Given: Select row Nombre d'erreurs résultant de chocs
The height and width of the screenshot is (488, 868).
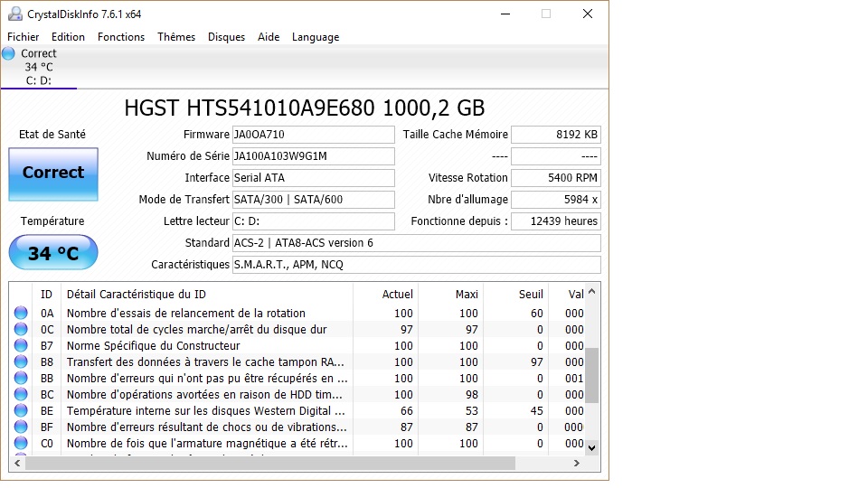Looking at the screenshot, I should point(297,427).
